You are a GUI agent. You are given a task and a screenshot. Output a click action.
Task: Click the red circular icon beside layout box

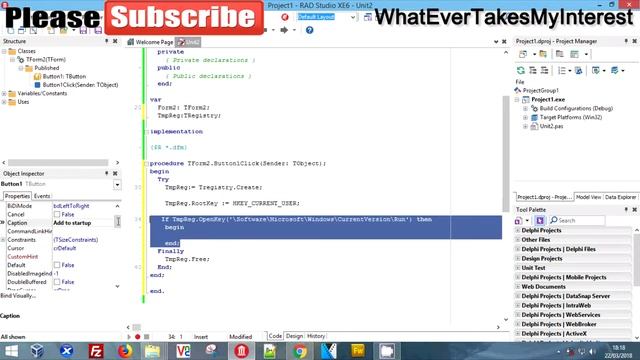click(285, 17)
